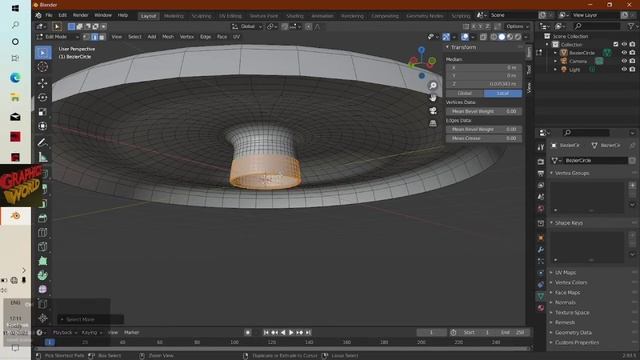Activate the Select Box tool
The image size is (640, 360).
pos(43,53)
